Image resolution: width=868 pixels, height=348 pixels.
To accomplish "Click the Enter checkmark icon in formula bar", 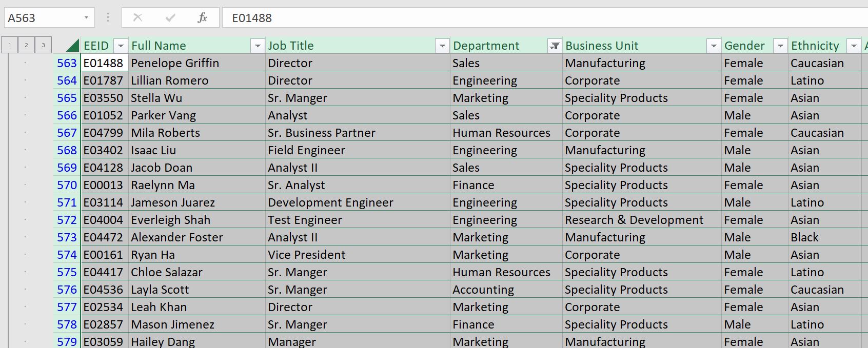I will 169,17.
